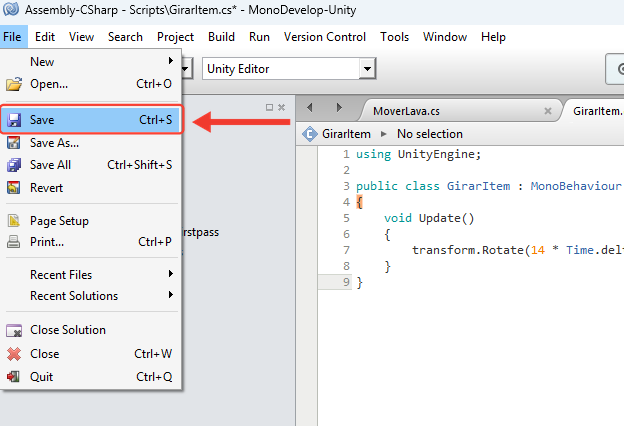The width and height of the screenshot is (624, 426).
Task: Open the Window menu
Action: [445, 37]
